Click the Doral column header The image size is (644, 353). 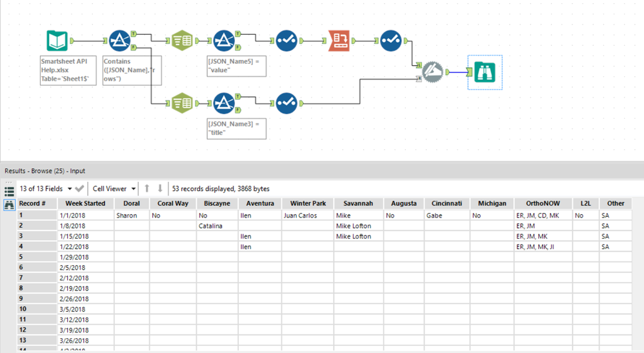click(132, 203)
